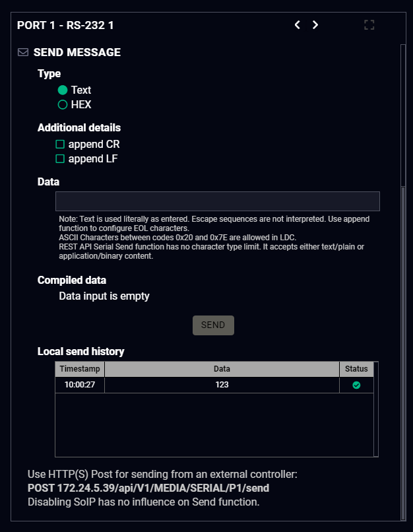
Task: Click the PORT 1 - RS-232 1 title
Action: [65, 25]
